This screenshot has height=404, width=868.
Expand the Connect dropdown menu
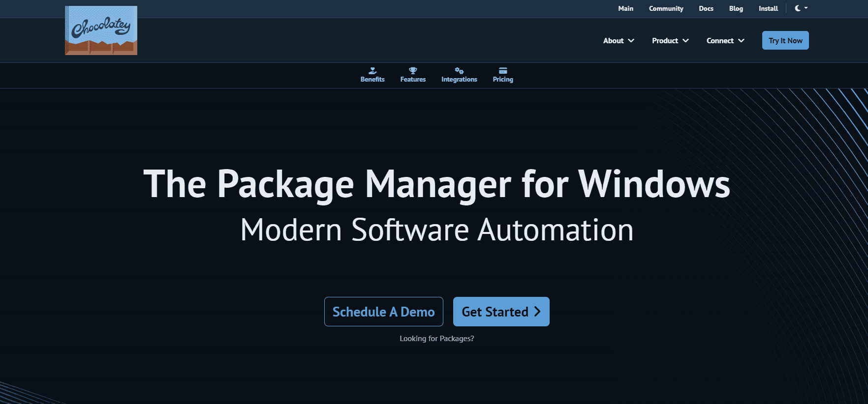point(725,41)
